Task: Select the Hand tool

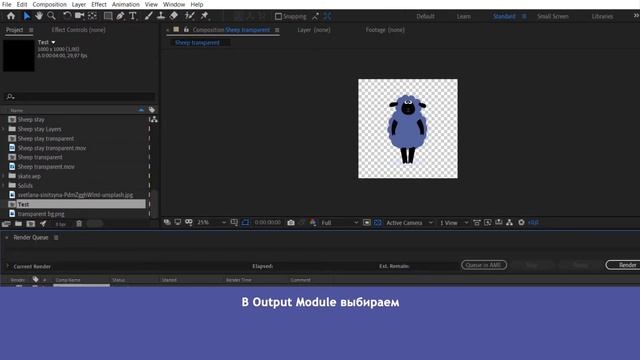Action: click(x=39, y=16)
